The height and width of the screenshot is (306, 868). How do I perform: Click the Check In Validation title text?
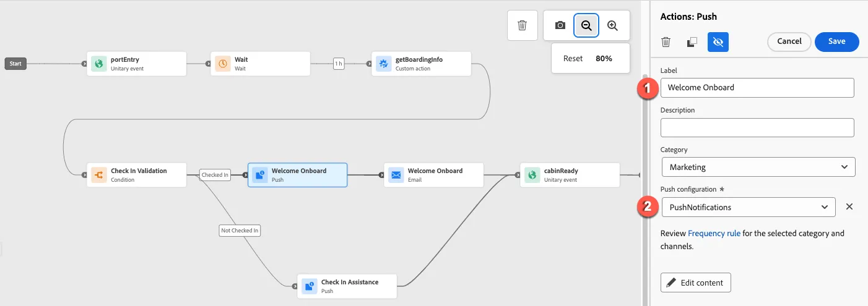click(x=139, y=171)
